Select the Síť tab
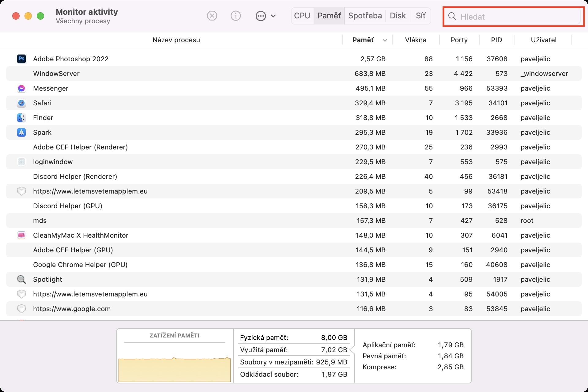Viewport: 588px width, 392px height. click(420, 16)
